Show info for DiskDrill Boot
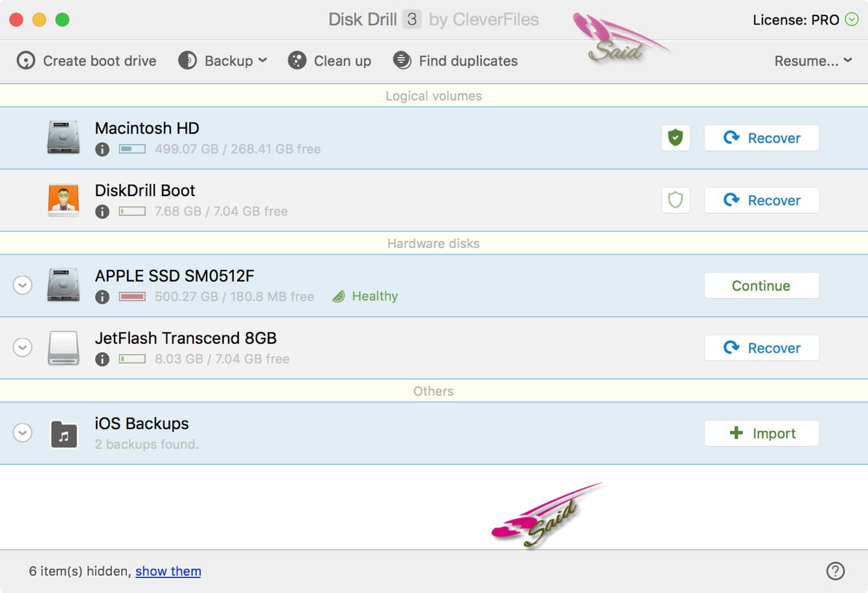This screenshot has height=593, width=868. [102, 212]
